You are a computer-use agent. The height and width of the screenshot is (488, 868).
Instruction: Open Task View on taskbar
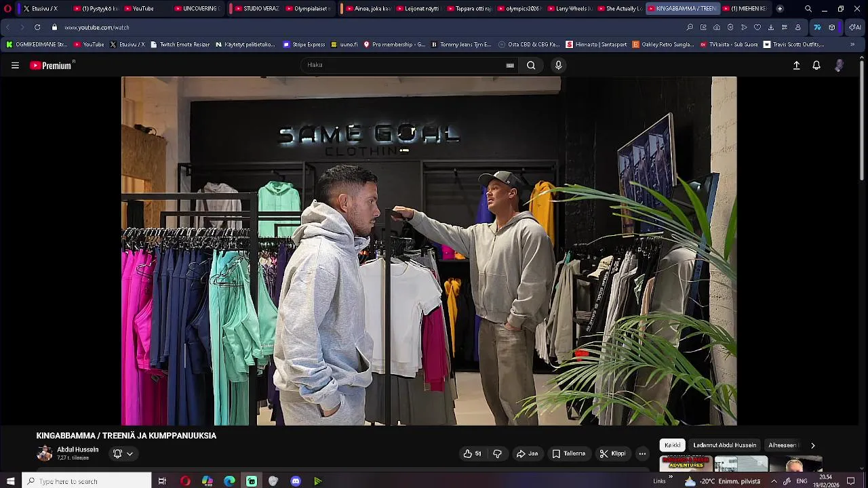coord(162,481)
